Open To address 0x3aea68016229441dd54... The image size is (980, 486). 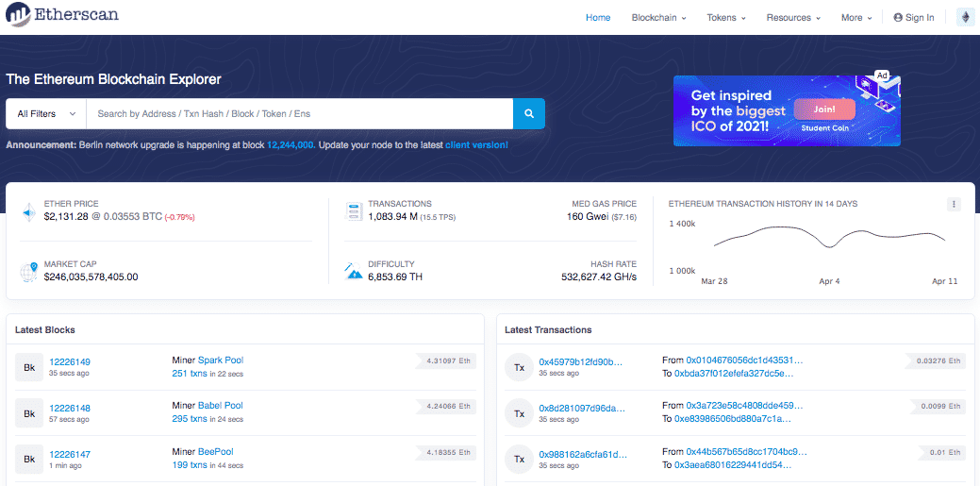pos(733,465)
